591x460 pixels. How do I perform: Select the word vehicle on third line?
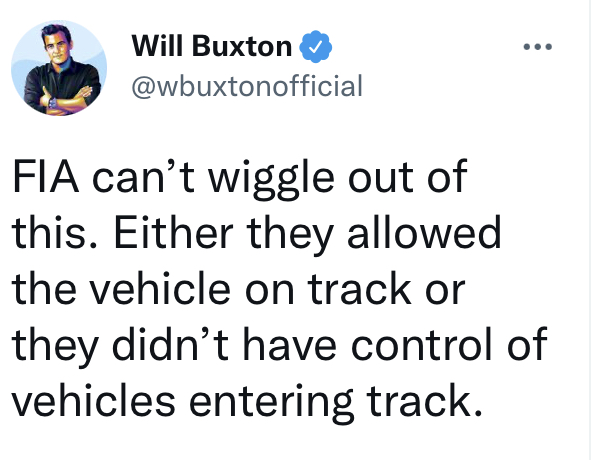click(x=161, y=289)
